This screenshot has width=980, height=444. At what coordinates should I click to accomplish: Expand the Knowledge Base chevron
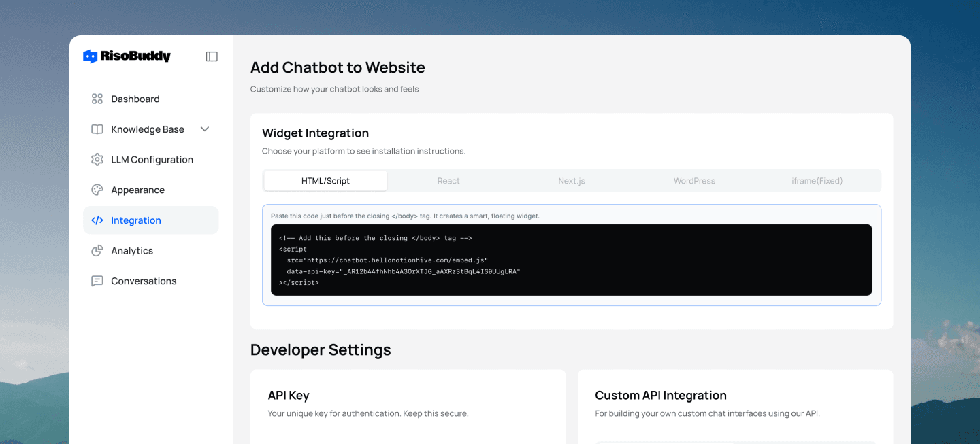(x=204, y=129)
